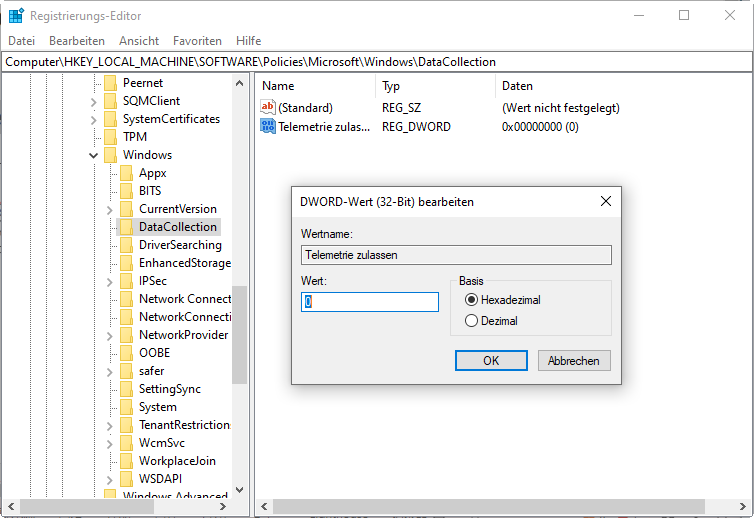Confirm the DWORD dialog with OK
This screenshot has height=518, width=754.
pos(491,361)
